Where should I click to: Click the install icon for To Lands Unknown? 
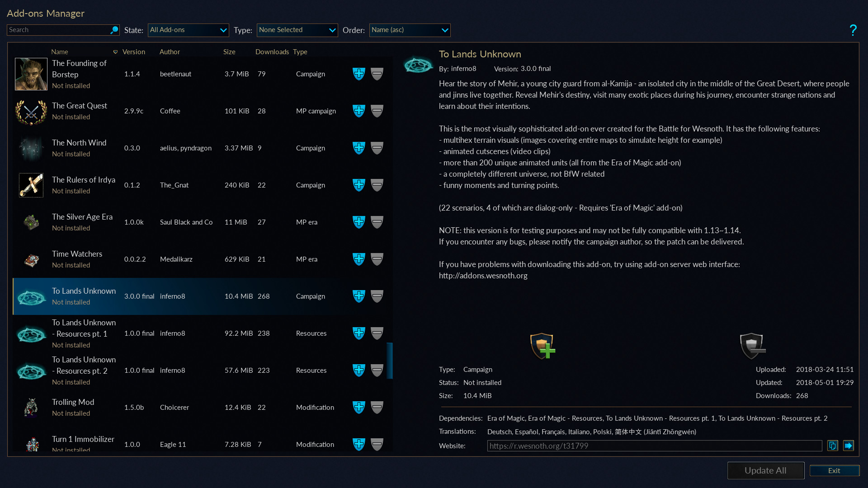click(x=359, y=296)
